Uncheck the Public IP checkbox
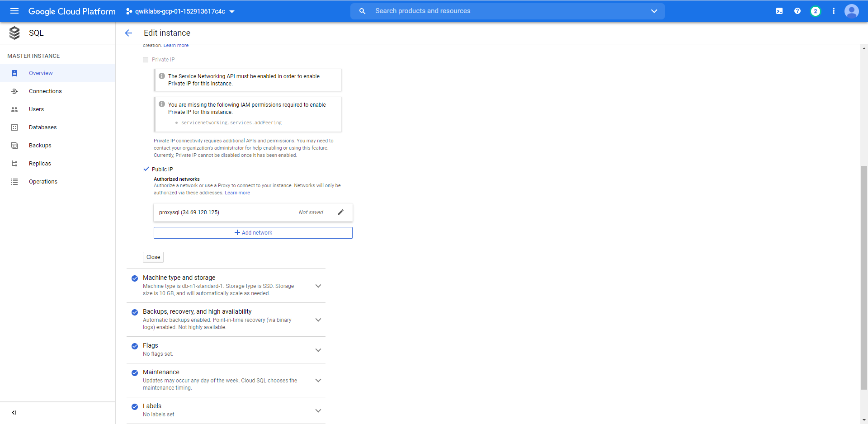This screenshot has width=868, height=424. pyautogui.click(x=146, y=169)
